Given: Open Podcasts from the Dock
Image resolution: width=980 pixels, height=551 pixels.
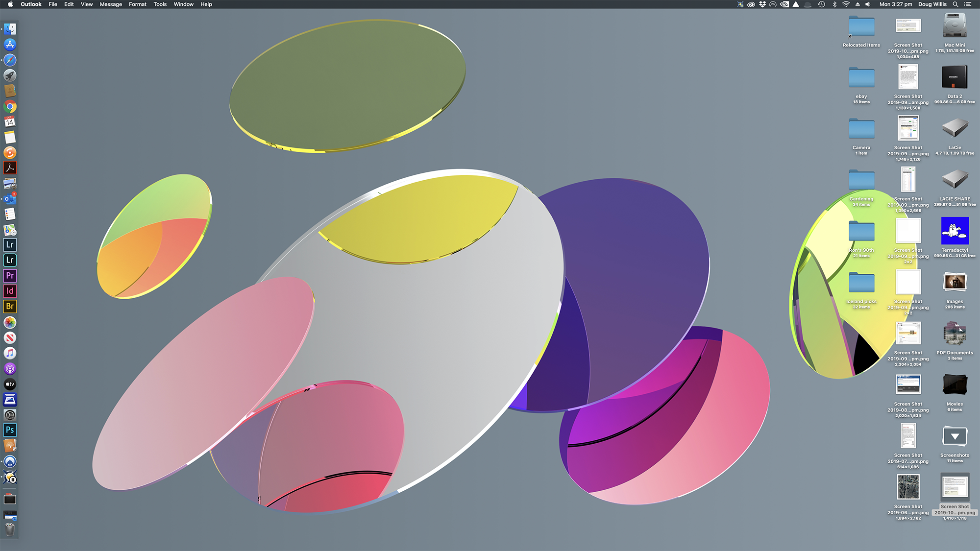Looking at the screenshot, I should 10,368.
